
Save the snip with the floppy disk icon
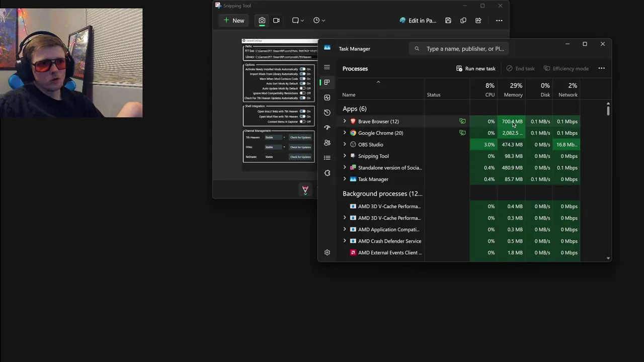coord(448,21)
